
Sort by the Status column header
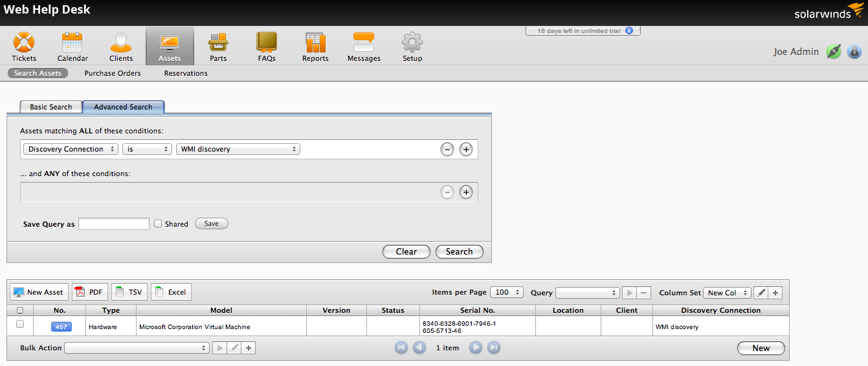(393, 310)
